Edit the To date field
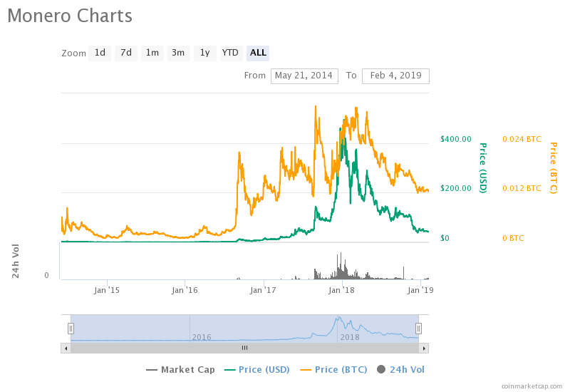Screen dimensions: 570x392 tap(395, 76)
